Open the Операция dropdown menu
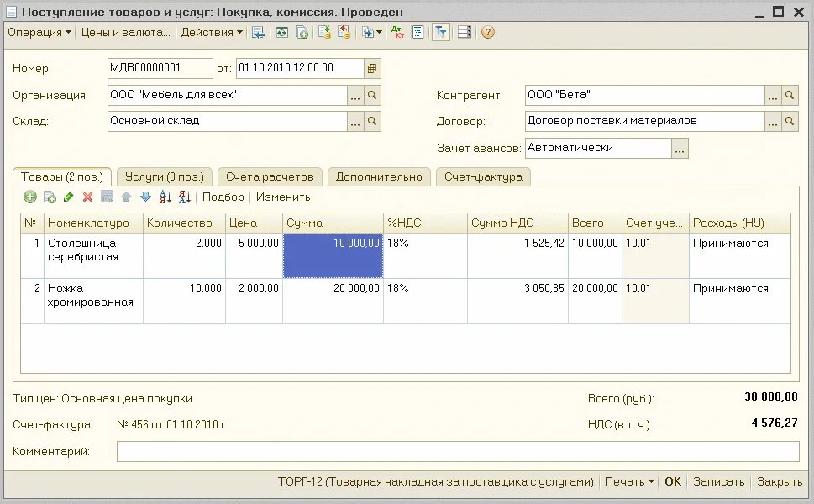Screen dimensions: 814x504 39,32
